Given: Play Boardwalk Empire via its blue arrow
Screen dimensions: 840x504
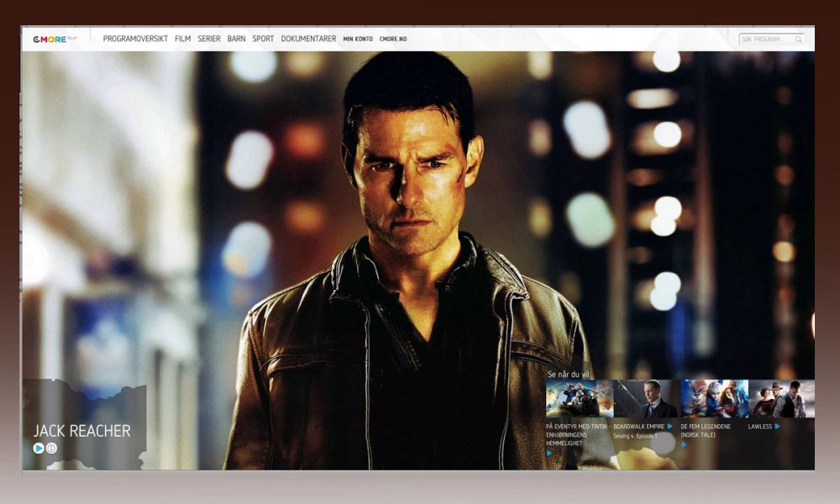Looking at the screenshot, I should (669, 427).
